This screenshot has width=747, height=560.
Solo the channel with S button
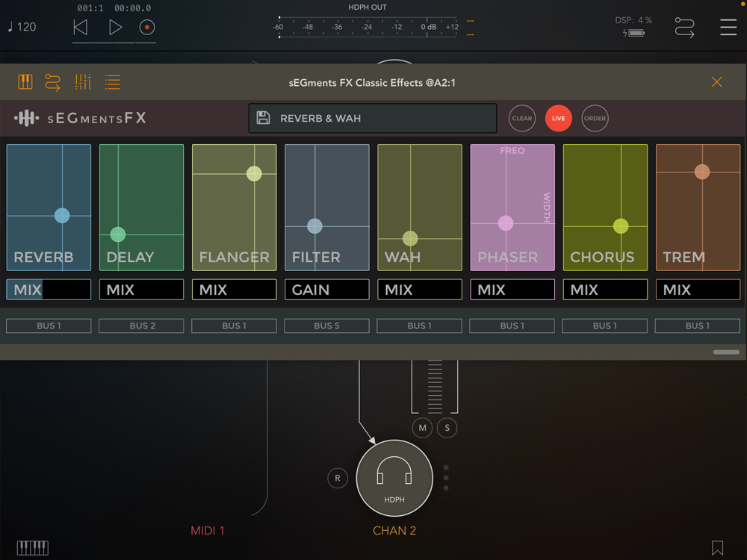(447, 428)
